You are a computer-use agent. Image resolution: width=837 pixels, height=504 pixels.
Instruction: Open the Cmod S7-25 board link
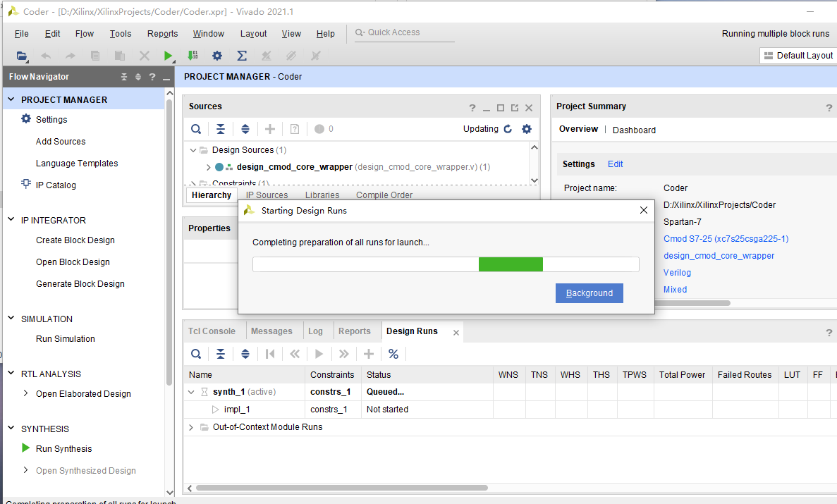tap(726, 239)
